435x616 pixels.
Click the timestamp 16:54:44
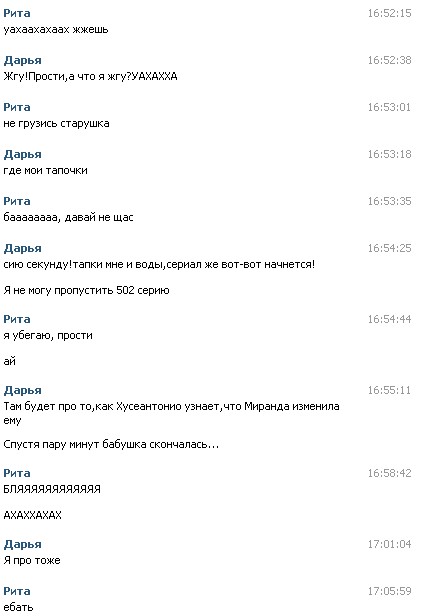[x=389, y=319]
